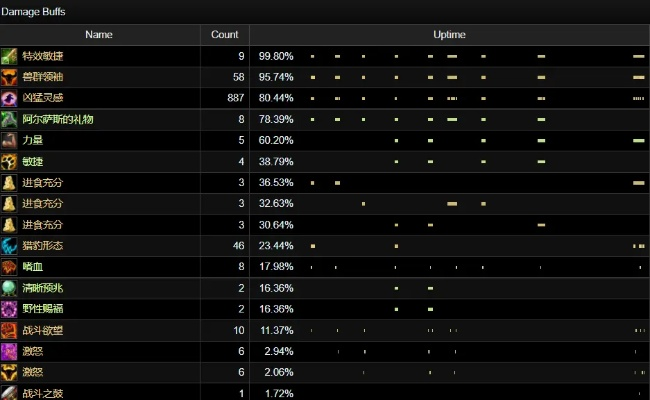Click the 嗜血 buff icon
650x400 pixels.
pos(9,266)
